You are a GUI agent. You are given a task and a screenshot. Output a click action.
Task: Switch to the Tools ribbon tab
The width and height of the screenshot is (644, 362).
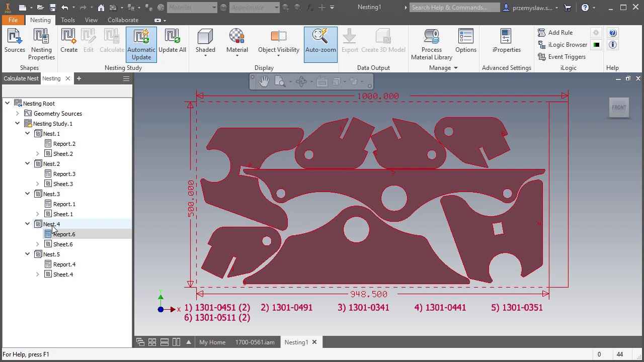pos(68,20)
